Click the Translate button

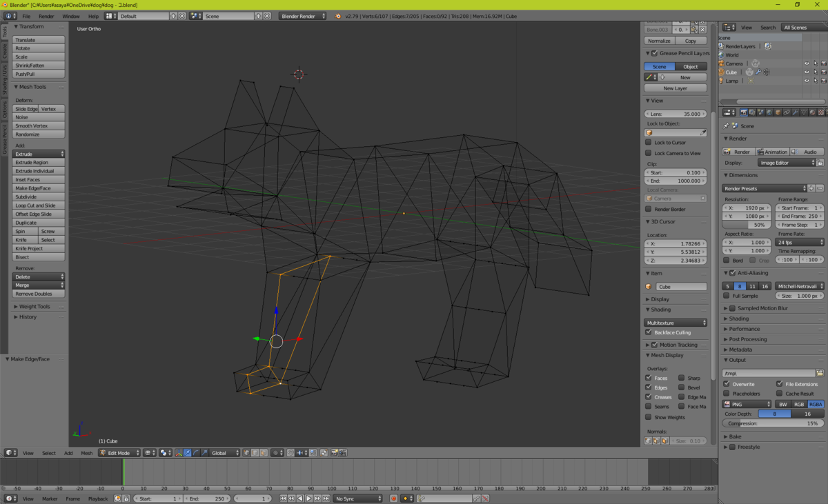[x=39, y=40]
